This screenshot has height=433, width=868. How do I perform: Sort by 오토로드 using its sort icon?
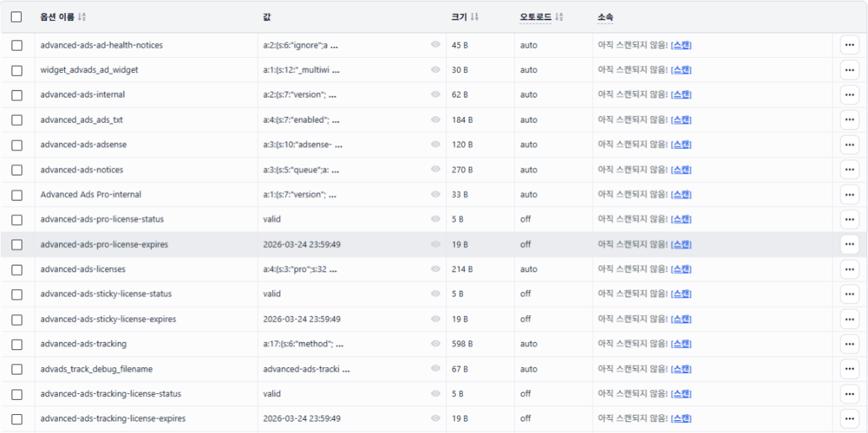[559, 17]
